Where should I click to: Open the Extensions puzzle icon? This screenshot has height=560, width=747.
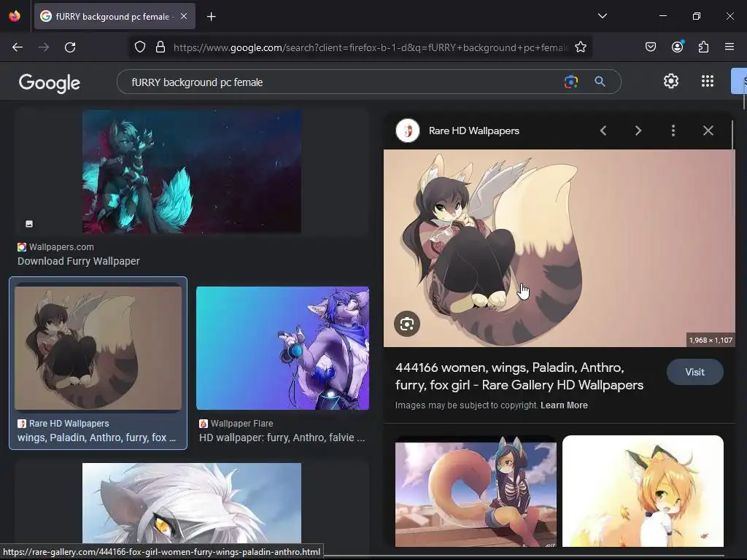click(x=704, y=47)
